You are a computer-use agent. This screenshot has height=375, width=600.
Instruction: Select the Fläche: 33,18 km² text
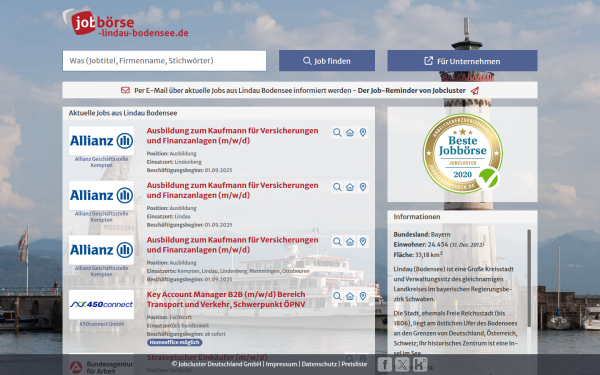[418, 254]
